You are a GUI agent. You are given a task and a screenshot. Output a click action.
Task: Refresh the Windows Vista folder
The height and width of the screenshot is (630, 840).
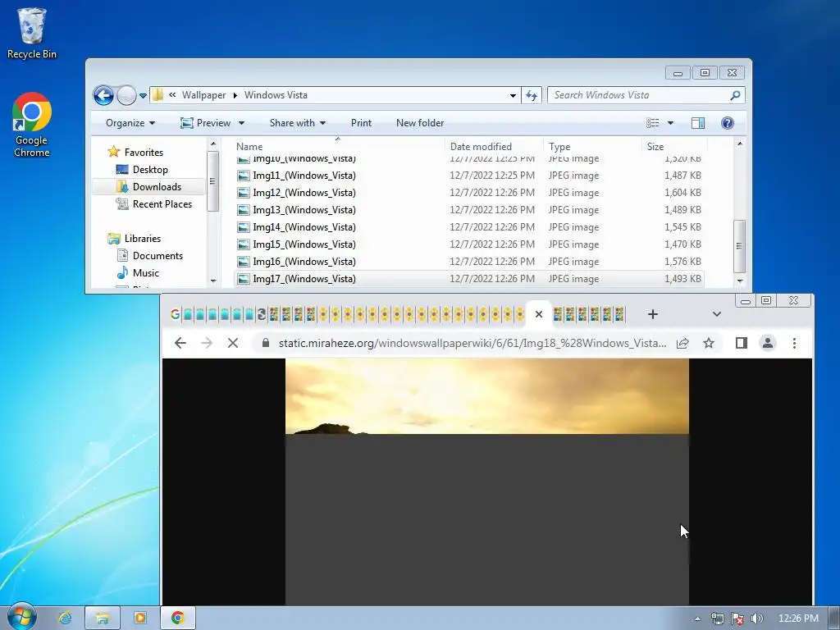pyautogui.click(x=532, y=95)
